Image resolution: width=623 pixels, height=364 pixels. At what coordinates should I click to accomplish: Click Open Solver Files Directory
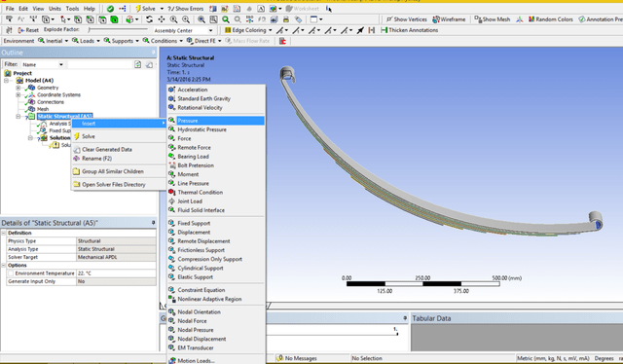click(x=119, y=184)
